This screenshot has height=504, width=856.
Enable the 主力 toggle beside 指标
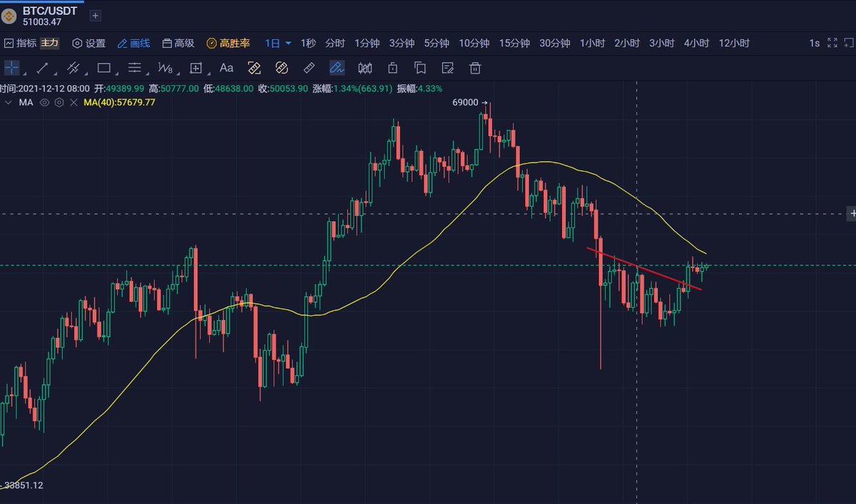[50, 43]
